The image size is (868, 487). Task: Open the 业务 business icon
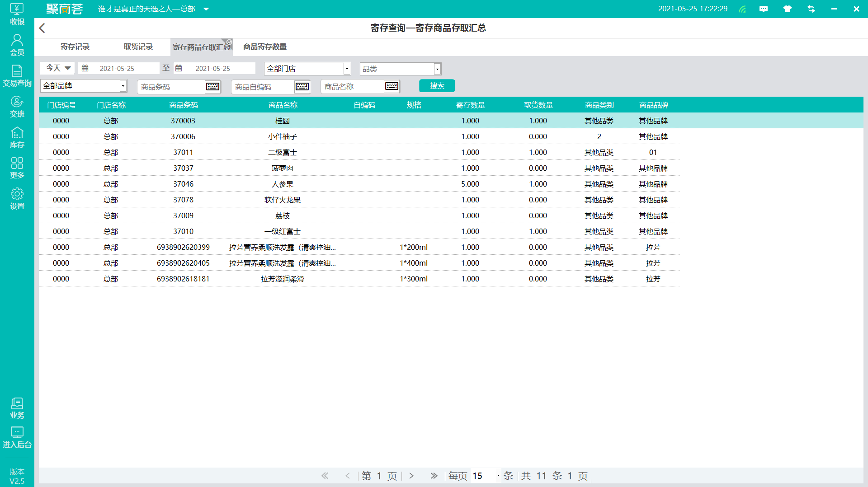pyautogui.click(x=17, y=408)
